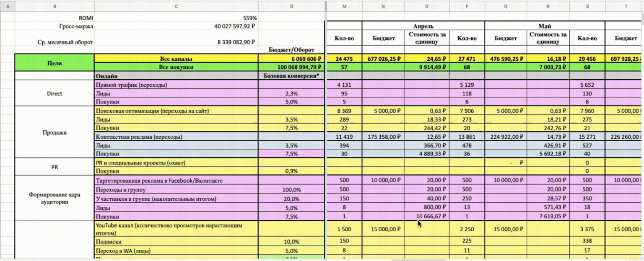Select column R header

[548, 6]
